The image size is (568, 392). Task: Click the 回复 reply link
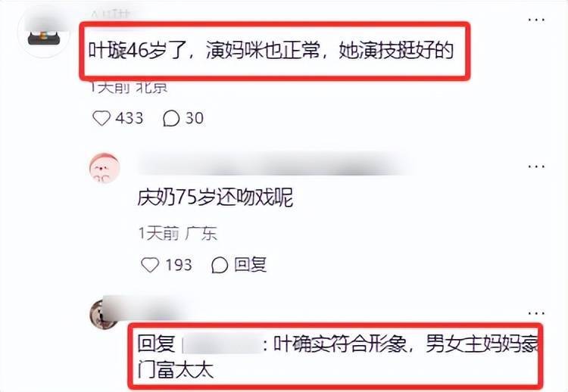[x=250, y=265]
